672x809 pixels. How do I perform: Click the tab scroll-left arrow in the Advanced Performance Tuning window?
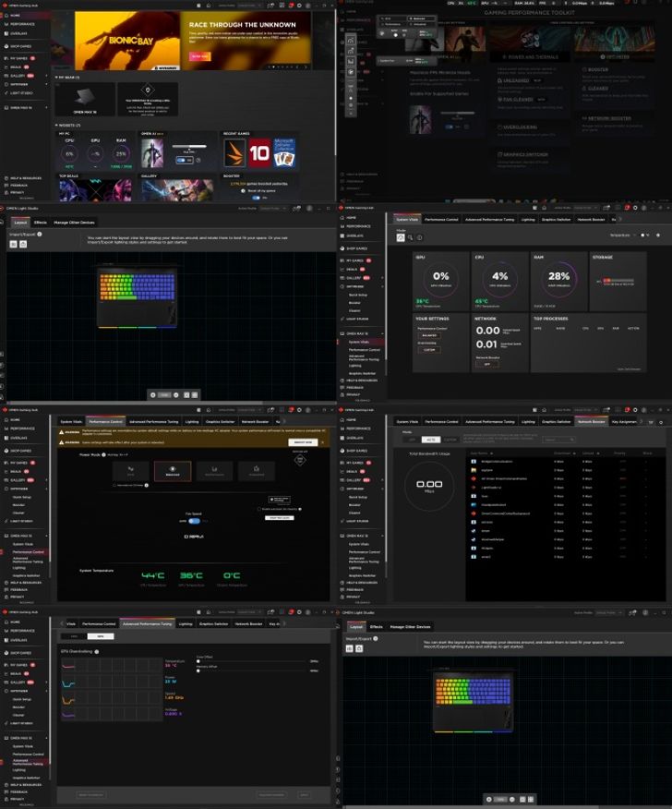point(62,623)
